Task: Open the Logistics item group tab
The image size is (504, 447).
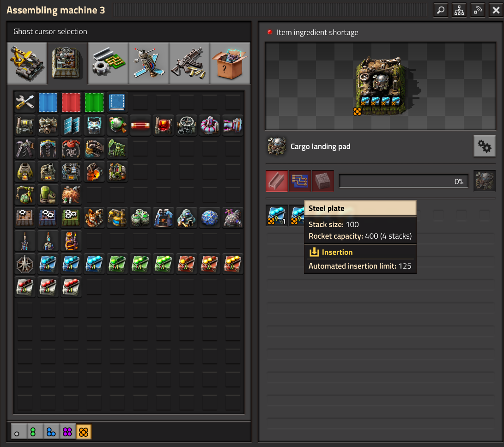Action: [27, 63]
